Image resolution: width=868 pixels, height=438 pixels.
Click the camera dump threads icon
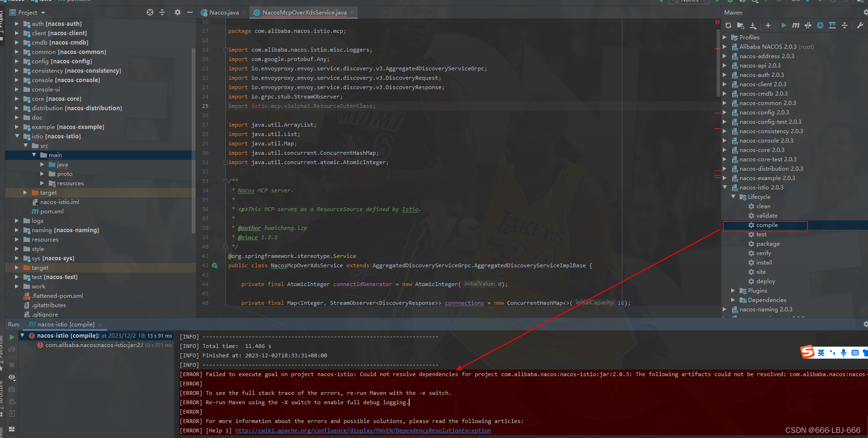12,389
